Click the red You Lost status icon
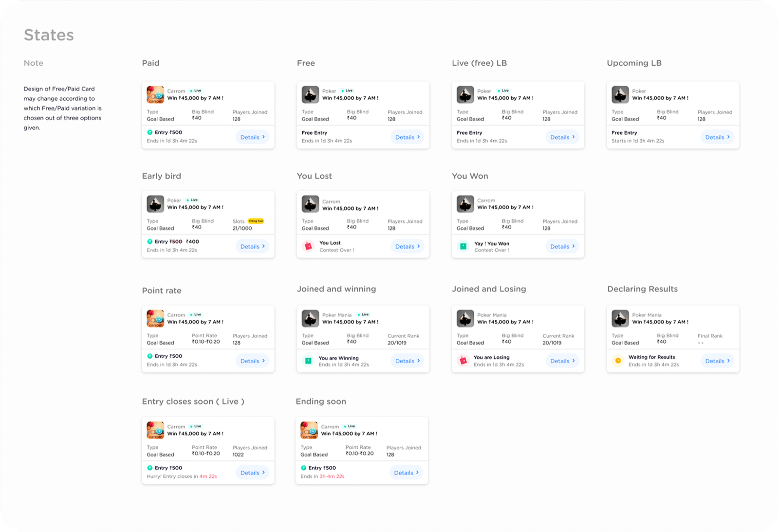 pyautogui.click(x=308, y=246)
